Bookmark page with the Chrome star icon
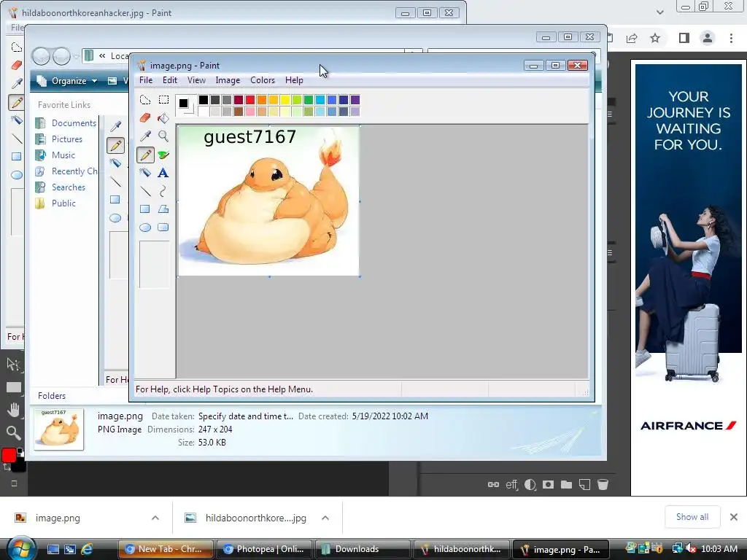Image resolution: width=747 pixels, height=560 pixels. 655,38
